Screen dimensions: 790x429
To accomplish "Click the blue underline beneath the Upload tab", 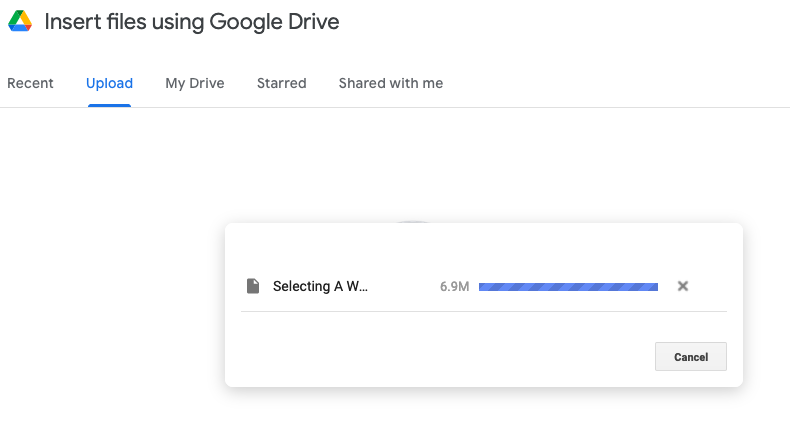I will [109, 105].
